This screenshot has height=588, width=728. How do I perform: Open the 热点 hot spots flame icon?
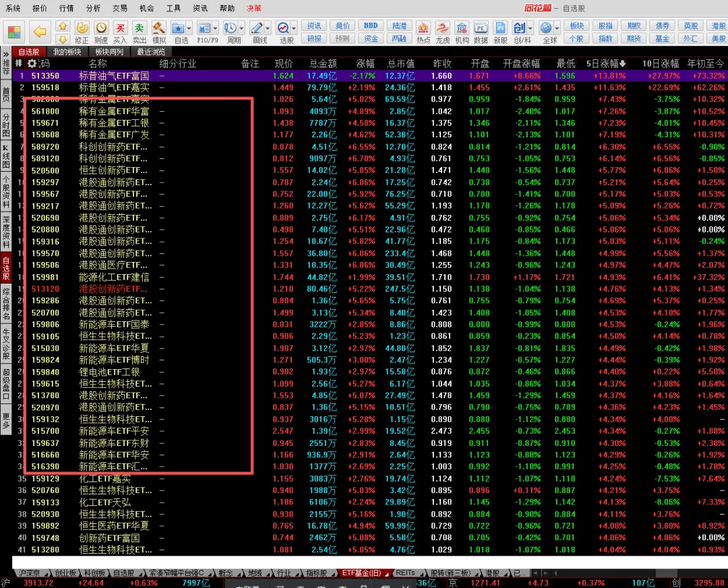click(x=423, y=32)
